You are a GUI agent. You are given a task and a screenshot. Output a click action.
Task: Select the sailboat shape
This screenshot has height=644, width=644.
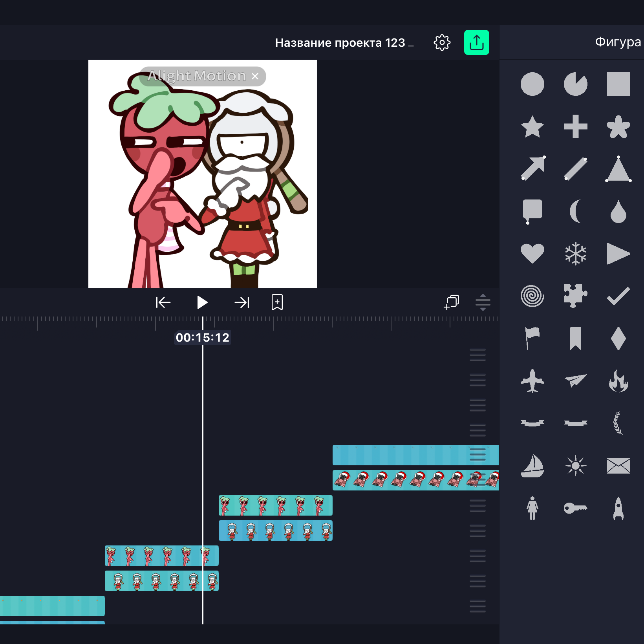(x=532, y=466)
